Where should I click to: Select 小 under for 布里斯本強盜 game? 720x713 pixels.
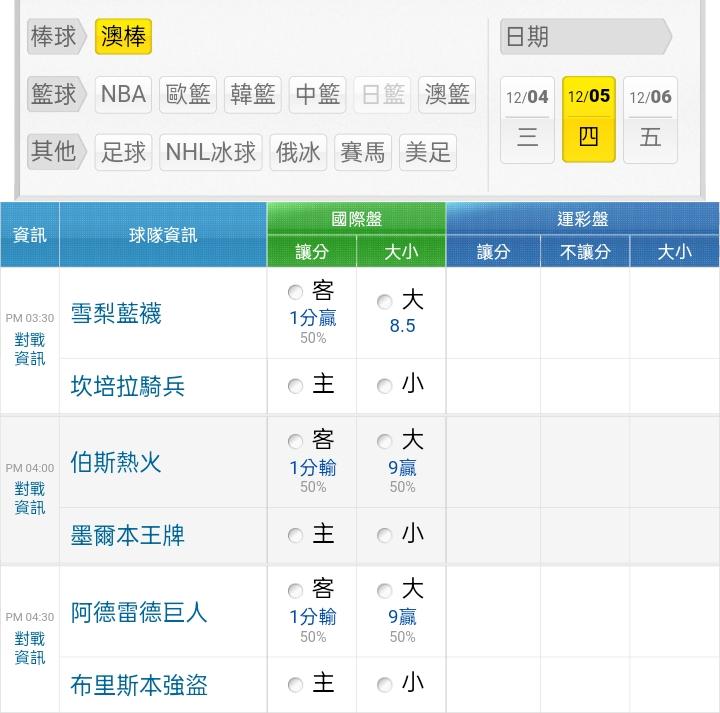point(384,685)
